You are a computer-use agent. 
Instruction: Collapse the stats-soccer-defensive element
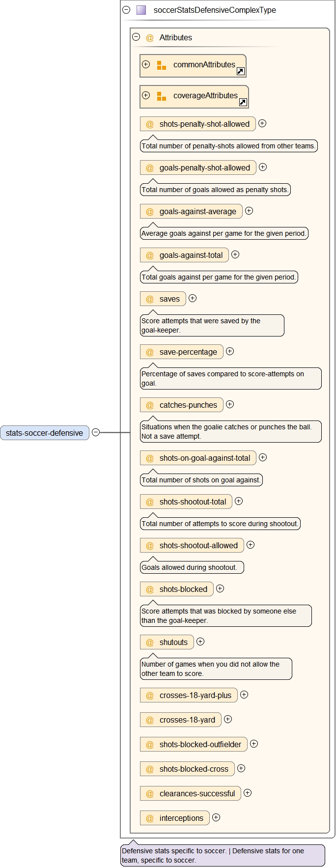point(96,432)
